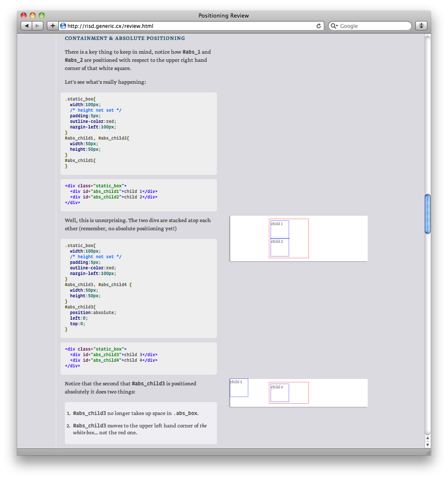Click the "child 1" box in demo
The image size is (448, 479).
click(280, 229)
